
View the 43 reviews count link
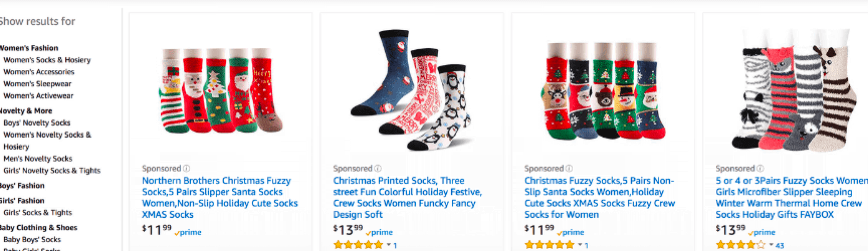(x=780, y=245)
